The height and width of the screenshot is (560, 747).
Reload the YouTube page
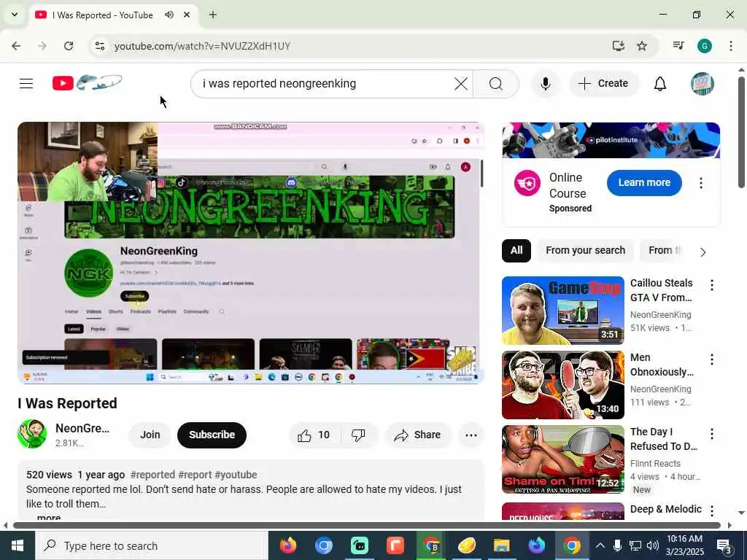pyautogui.click(x=69, y=46)
